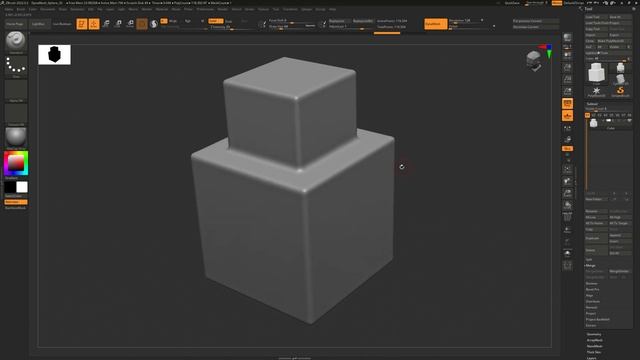Open the Alpha Off selector
The height and width of the screenshot is (360, 640).
click(16, 90)
